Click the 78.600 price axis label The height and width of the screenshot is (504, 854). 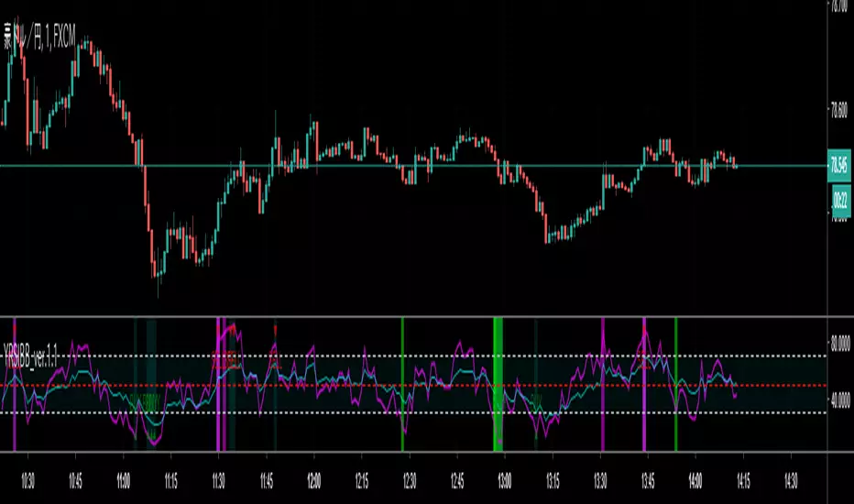click(839, 111)
